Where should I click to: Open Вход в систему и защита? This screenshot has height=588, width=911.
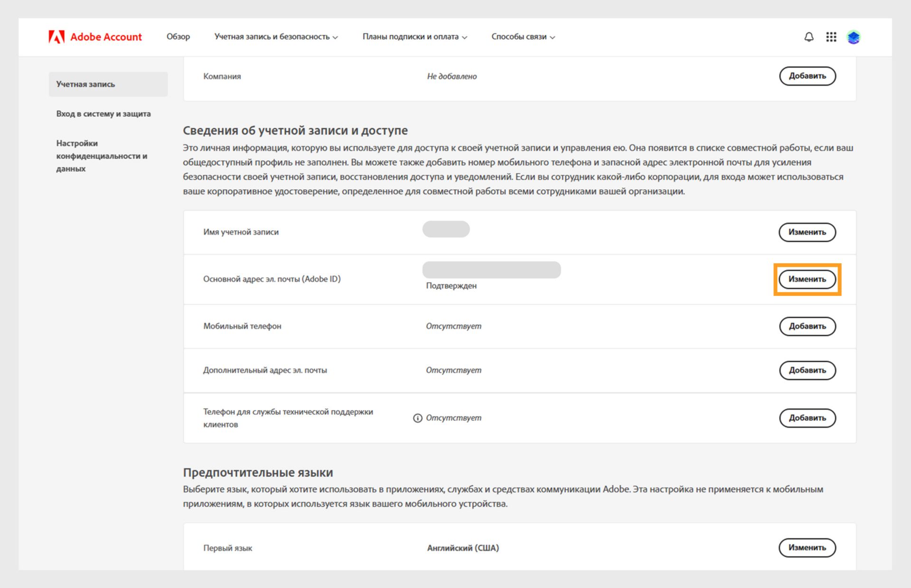[x=103, y=114]
